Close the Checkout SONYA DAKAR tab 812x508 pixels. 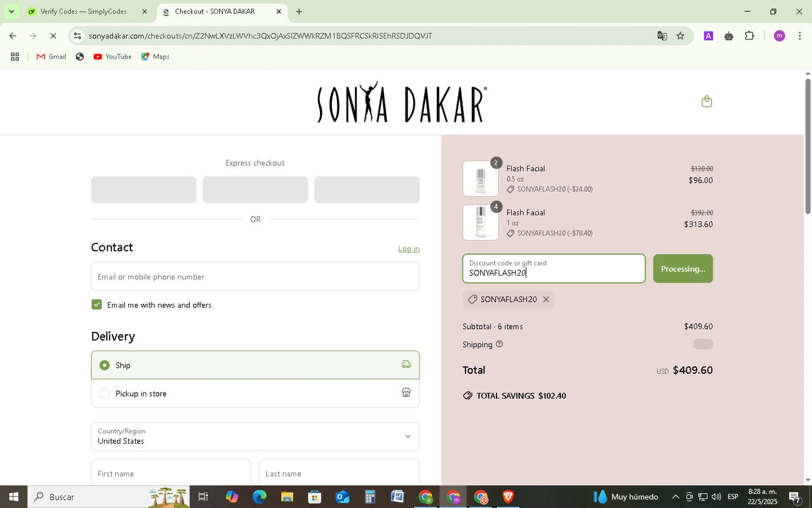(x=279, y=11)
